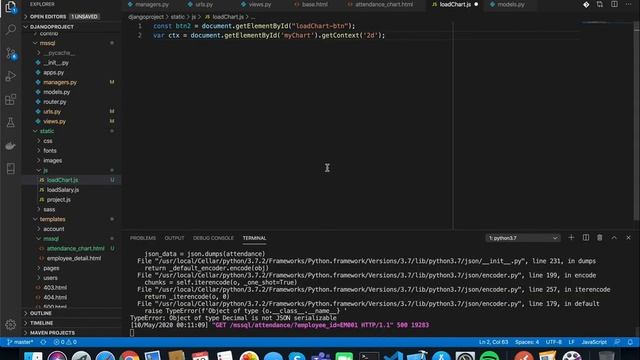Open the Manage settings gear

click(11, 324)
